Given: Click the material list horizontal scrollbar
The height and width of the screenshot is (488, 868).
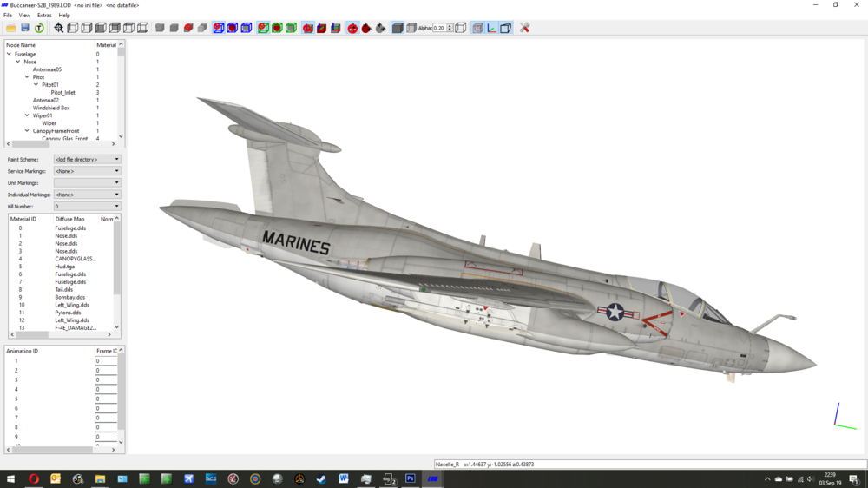Looking at the screenshot, I should pyautogui.click(x=59, y=334).
